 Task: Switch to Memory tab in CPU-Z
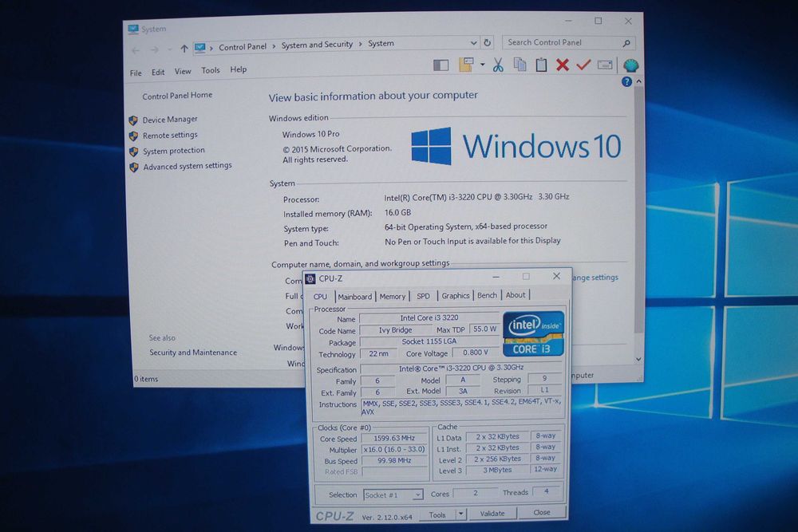393,296
